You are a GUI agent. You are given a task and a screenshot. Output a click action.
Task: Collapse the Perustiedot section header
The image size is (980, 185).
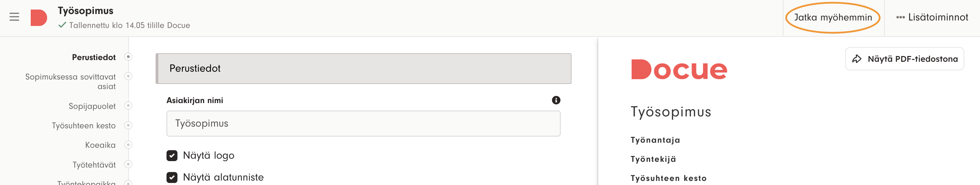[x=363, y=69]
